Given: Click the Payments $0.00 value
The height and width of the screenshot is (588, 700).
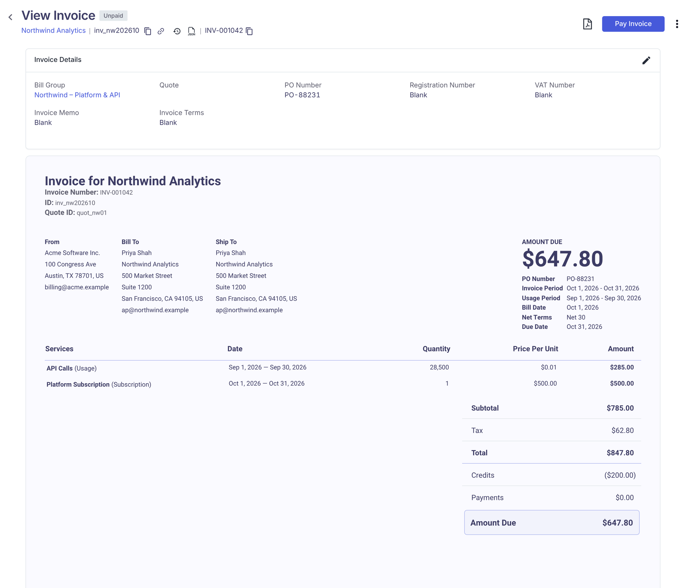Looking at the screenshot, I should [624, 498].
